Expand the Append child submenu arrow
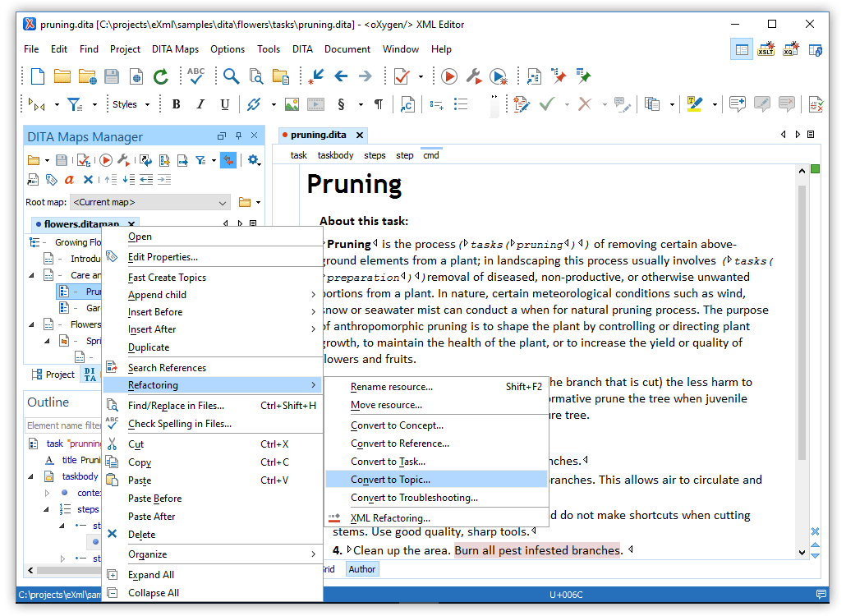The image size is (846, 616). pyautogui.click(x=313, y=295)
